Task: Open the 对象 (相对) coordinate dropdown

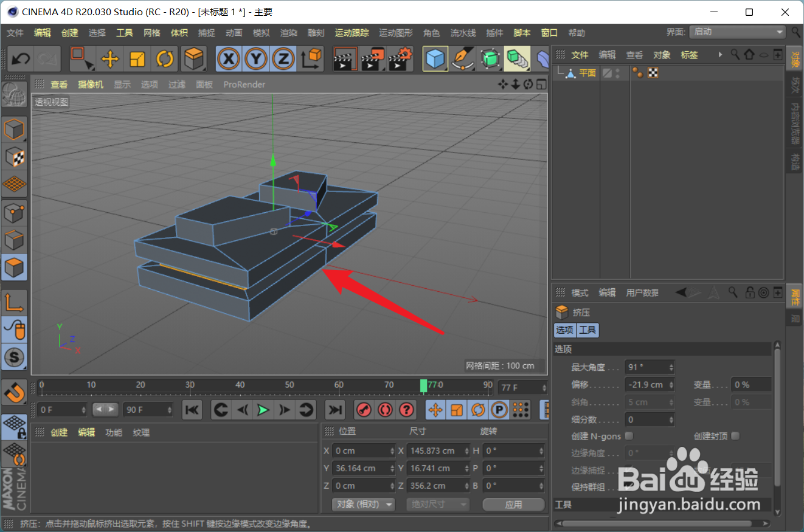Action: coord(363,504)
